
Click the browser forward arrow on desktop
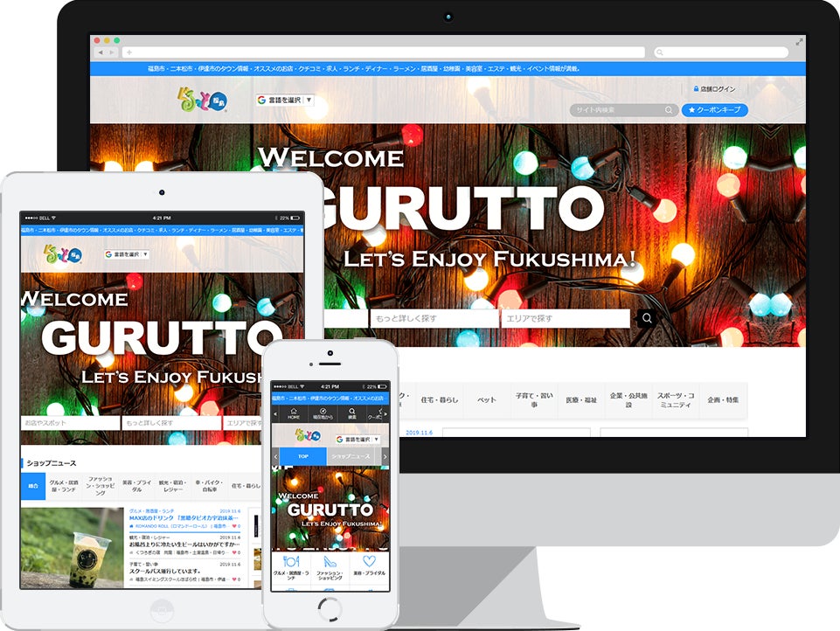pyautogui.click(x=111, y=52)
